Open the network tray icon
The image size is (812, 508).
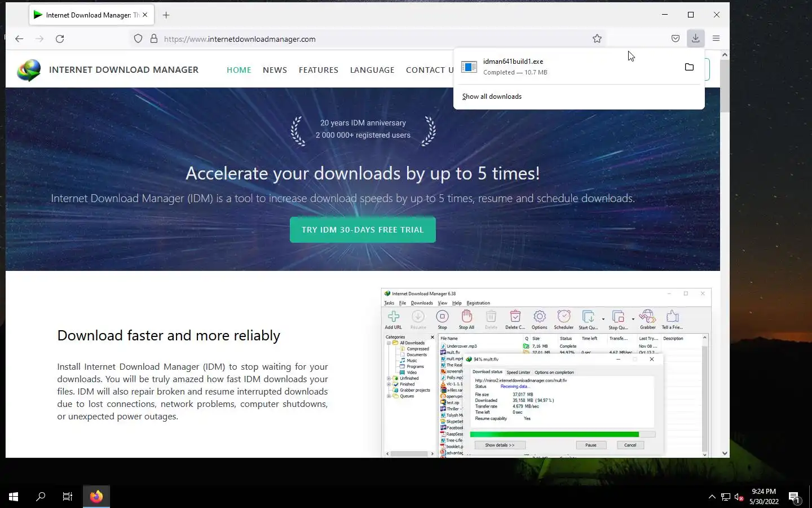click(x=726, y=497)
